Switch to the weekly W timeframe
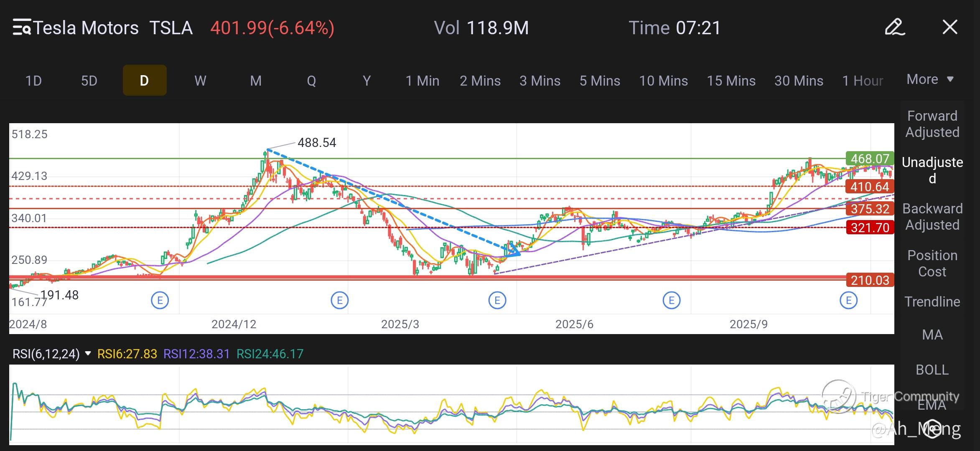Screen dimensions: 980x451 click(x=200, y=81)
